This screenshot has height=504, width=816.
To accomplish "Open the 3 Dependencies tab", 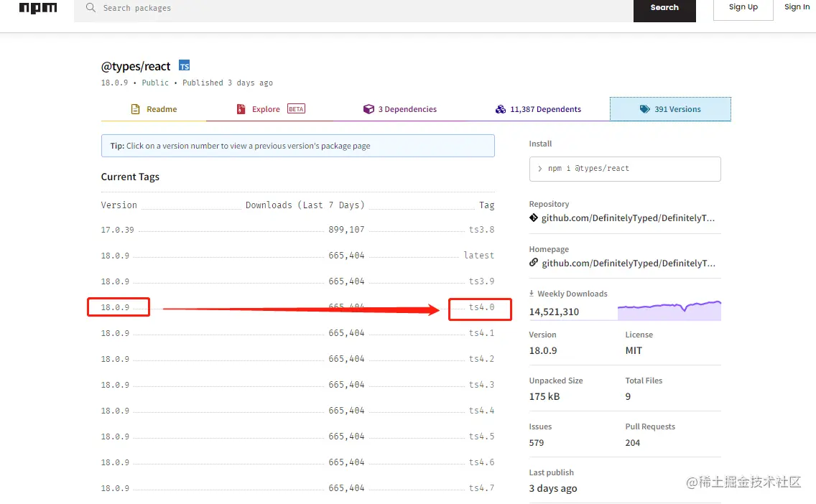I will 399,109.
